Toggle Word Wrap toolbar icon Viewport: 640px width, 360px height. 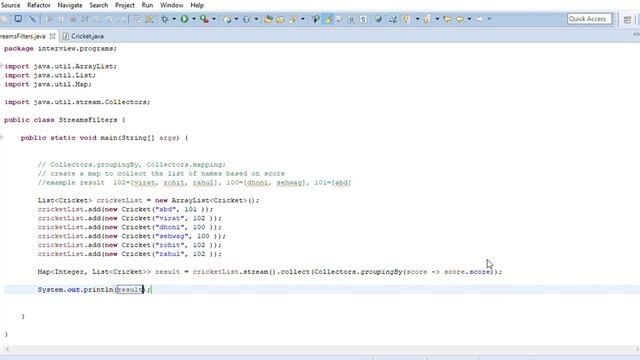coord(340,19)
